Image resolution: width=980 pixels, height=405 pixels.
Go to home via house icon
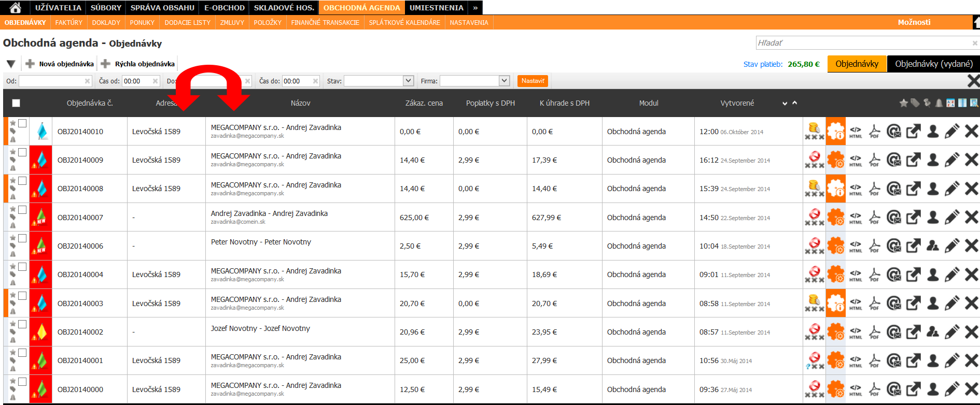pos(16,8)
